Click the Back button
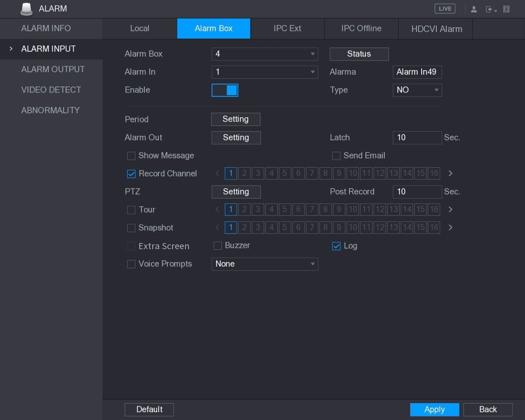Viewport: 525px width, 420px height. tap(488, 410)
